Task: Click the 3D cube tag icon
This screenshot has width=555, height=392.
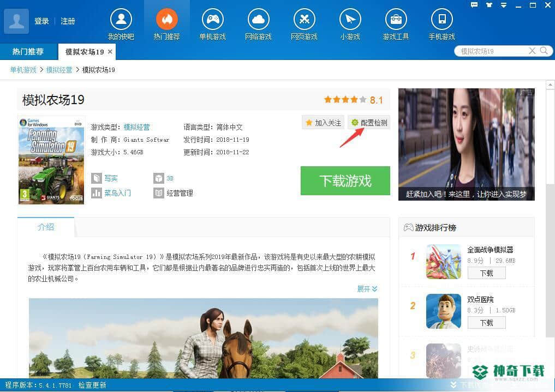Action: pyautogui.click(x=159, y=178)
